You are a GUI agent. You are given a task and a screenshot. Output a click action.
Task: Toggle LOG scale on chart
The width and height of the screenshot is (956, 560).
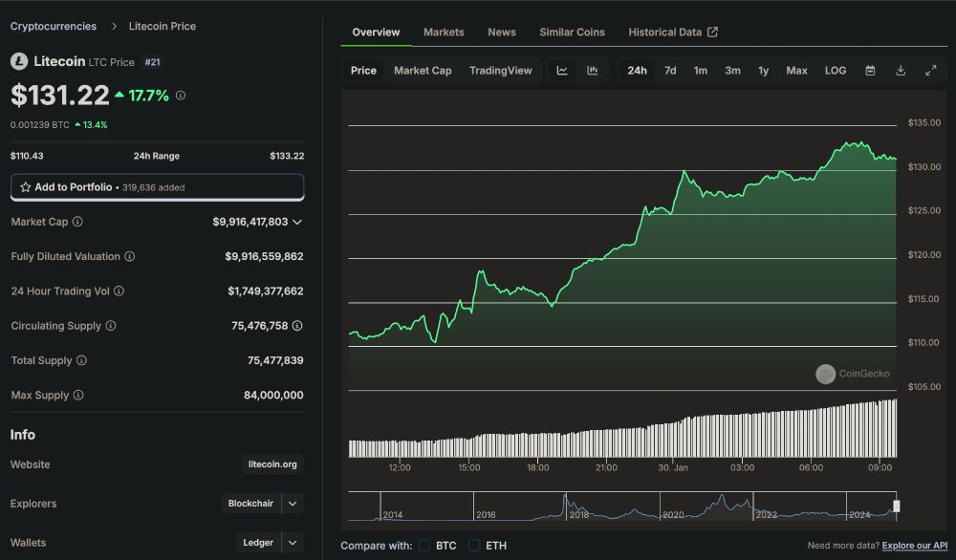click(836, 71)
